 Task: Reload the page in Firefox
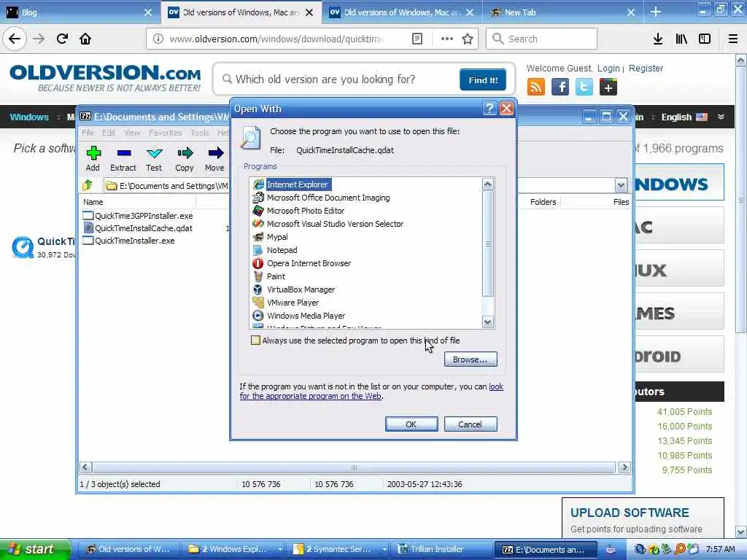point(62,39)
